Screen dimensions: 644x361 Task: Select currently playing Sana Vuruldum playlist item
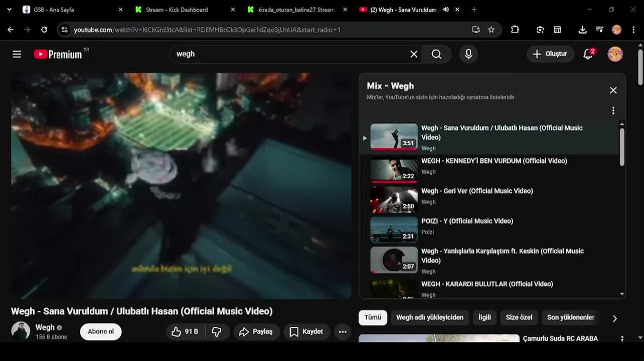(x=489, y=137)
